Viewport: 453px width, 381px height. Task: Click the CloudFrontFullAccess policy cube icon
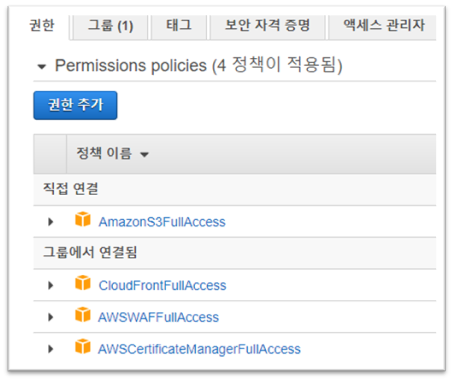(83, 283)
